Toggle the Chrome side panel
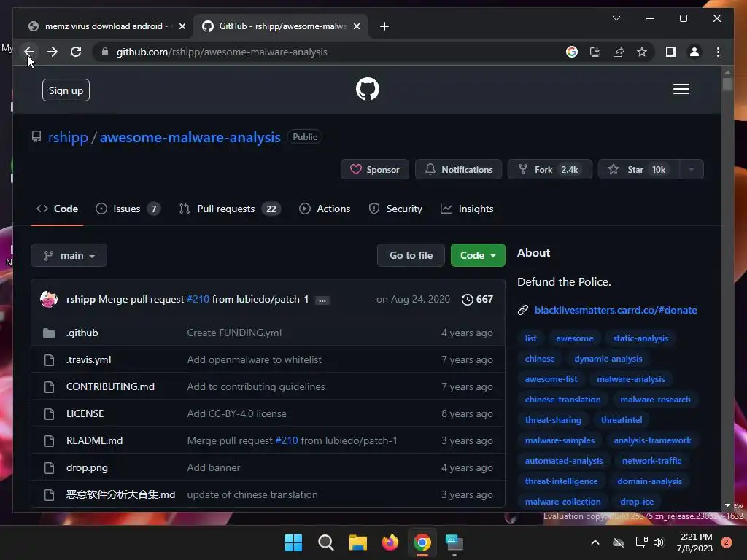Screen dimensions: 747x560 tap(671, 52)
